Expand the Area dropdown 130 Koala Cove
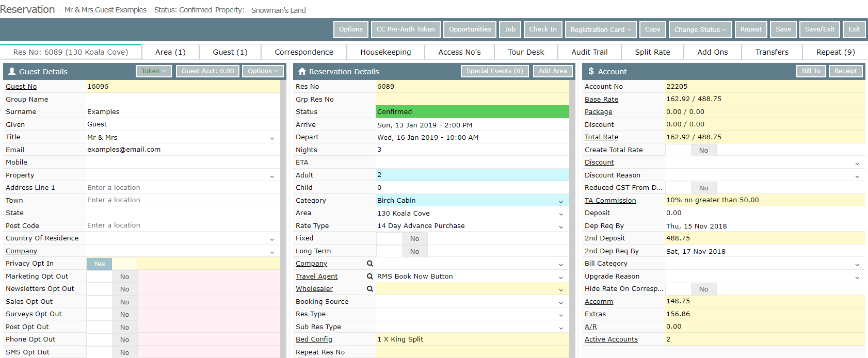Screen dimensions: 868x358 pyautogui.click(x=561, y=214)
